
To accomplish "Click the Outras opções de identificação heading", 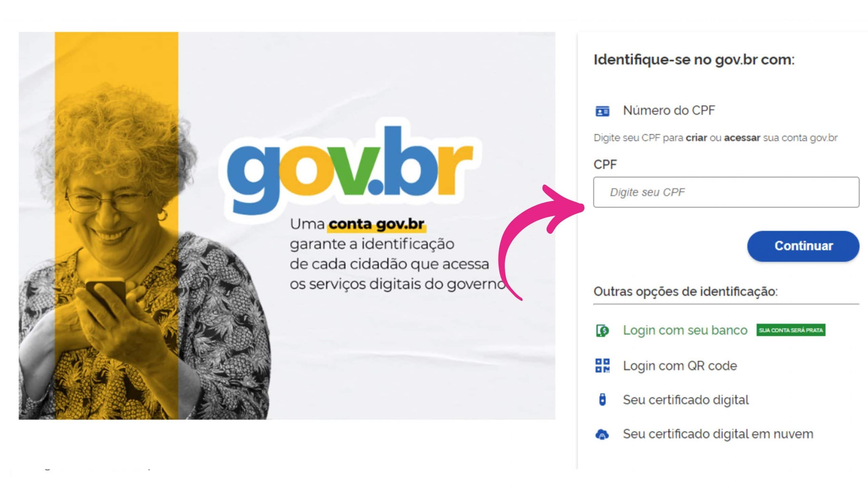I will coord(686,291).
